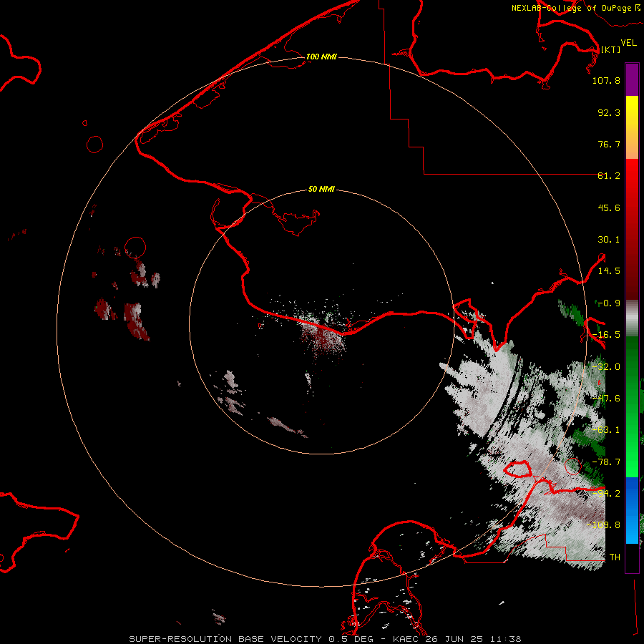Image resolution: width=644 pixels, height=644 pixels.
Task: Select the 107.8 legend value
Action: (606, 80)
